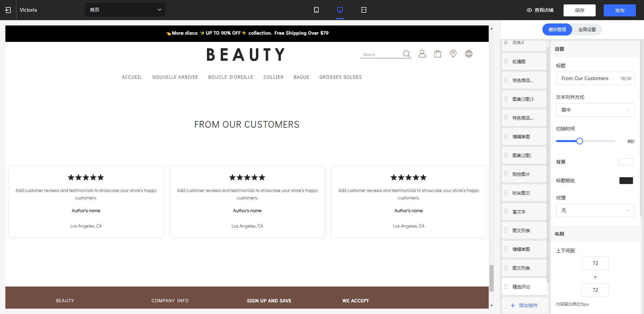
Task: Click GROSSES SOLDES navigation item
Action: point(340,77)
